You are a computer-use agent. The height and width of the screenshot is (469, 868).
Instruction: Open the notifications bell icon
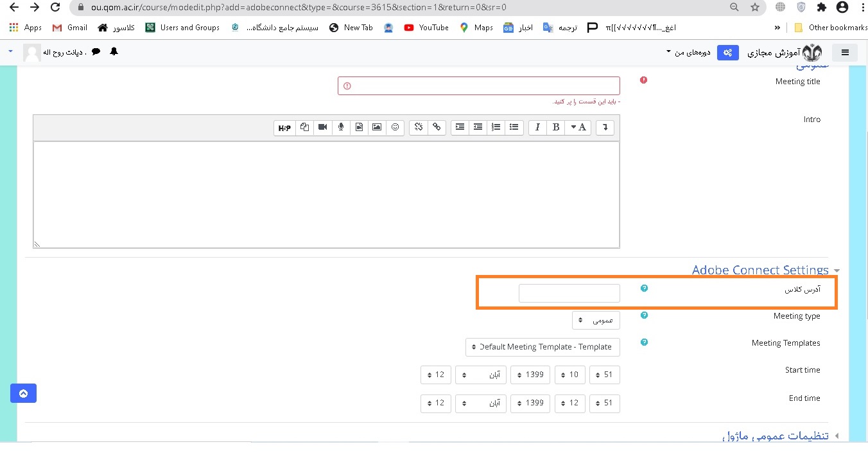[114, 51]
